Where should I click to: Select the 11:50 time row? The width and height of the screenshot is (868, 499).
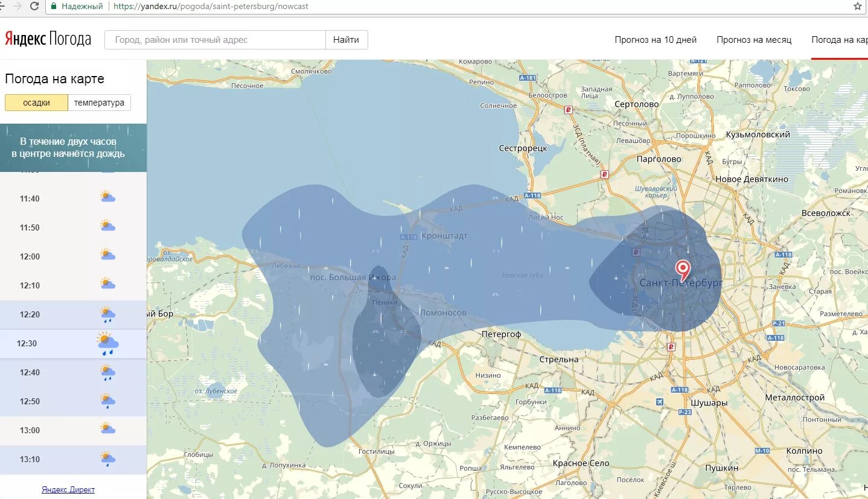pyautogui.click(x=73, y=227)
